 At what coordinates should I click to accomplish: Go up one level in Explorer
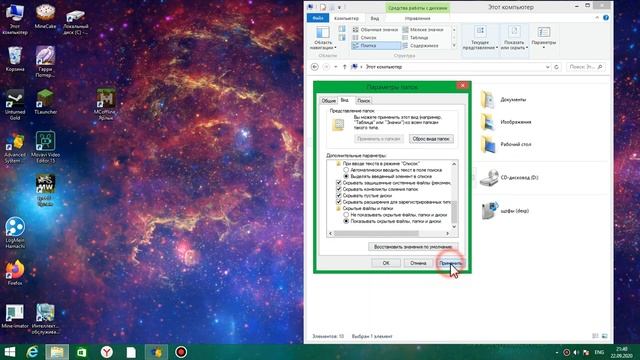tap(344, 67)
